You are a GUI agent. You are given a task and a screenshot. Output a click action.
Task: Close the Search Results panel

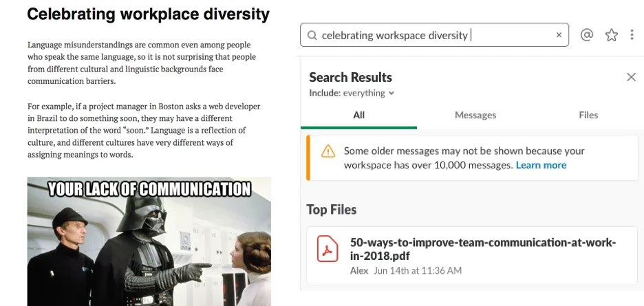click(x=631, y=77)
